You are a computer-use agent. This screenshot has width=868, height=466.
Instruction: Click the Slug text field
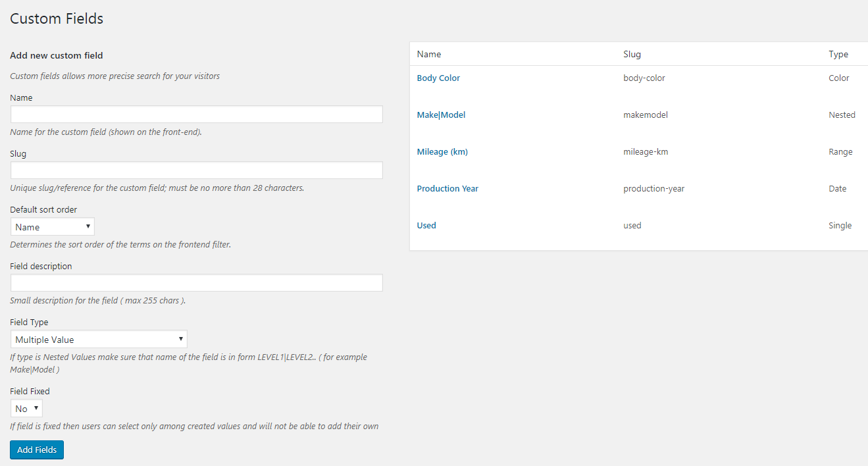(196, 170)
